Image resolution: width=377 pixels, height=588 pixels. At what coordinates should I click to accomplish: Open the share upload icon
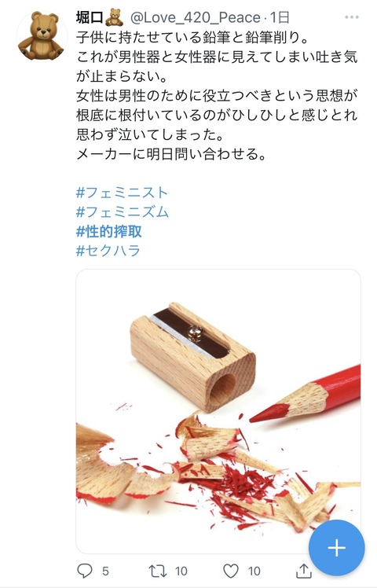(x=303, y=571)
